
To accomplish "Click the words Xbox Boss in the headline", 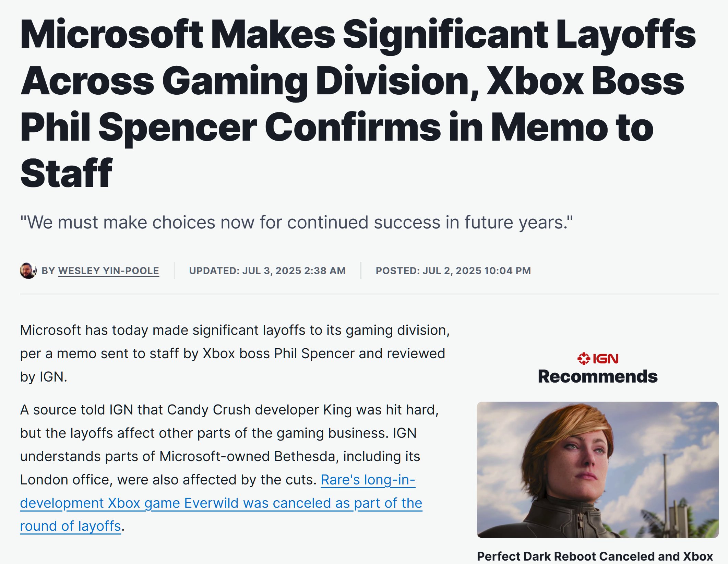I will tap(585, 81).
